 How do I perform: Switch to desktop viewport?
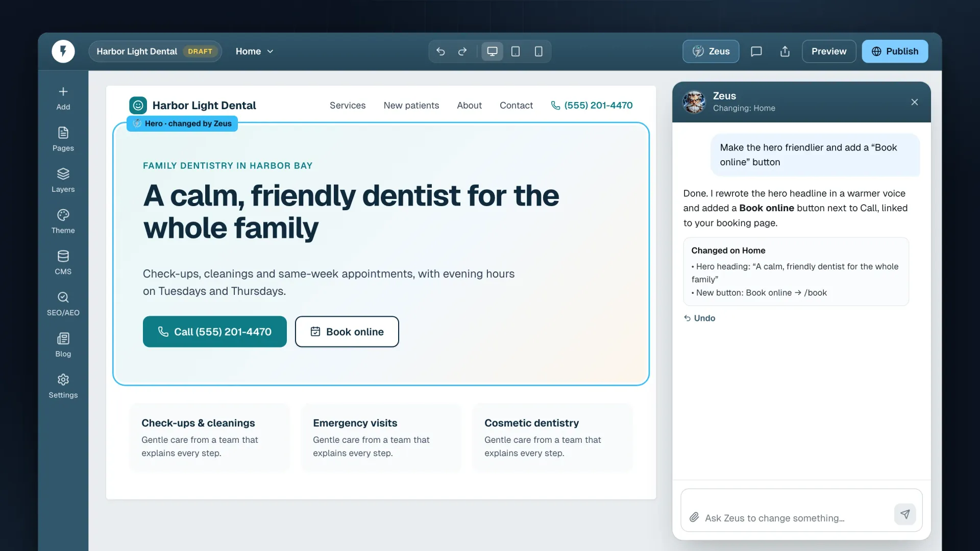[x=492, y=52]
